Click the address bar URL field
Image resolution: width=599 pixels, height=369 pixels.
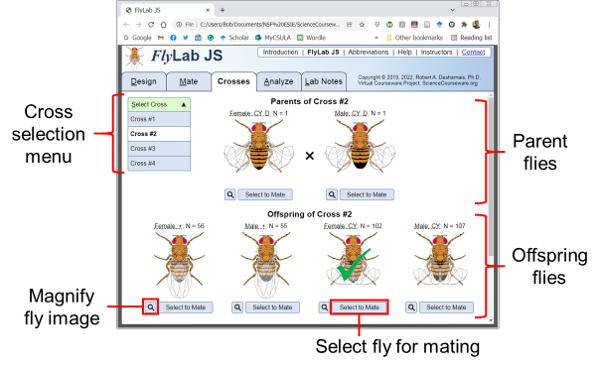270,24
